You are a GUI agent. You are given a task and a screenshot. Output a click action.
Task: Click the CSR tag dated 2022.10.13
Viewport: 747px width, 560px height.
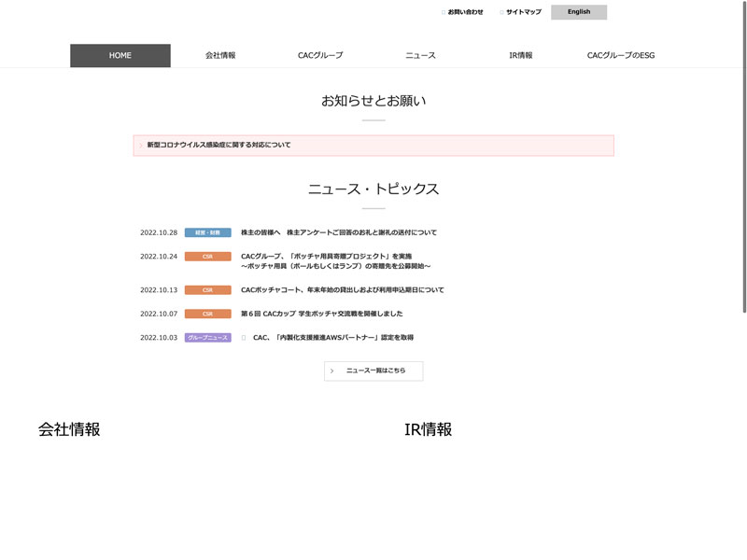[x=207, y=290]
